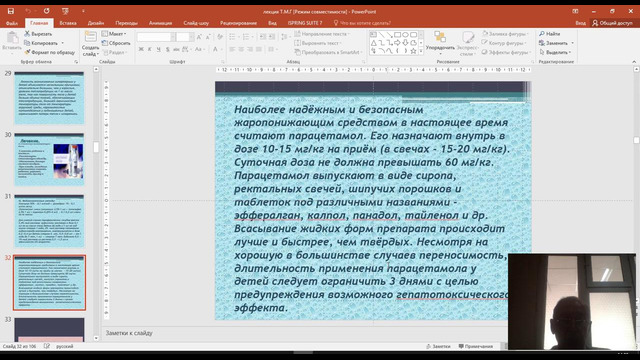Open Экспресс-стили quick styles
Viewport: 640px width, 360px height.
click(468, 44)
